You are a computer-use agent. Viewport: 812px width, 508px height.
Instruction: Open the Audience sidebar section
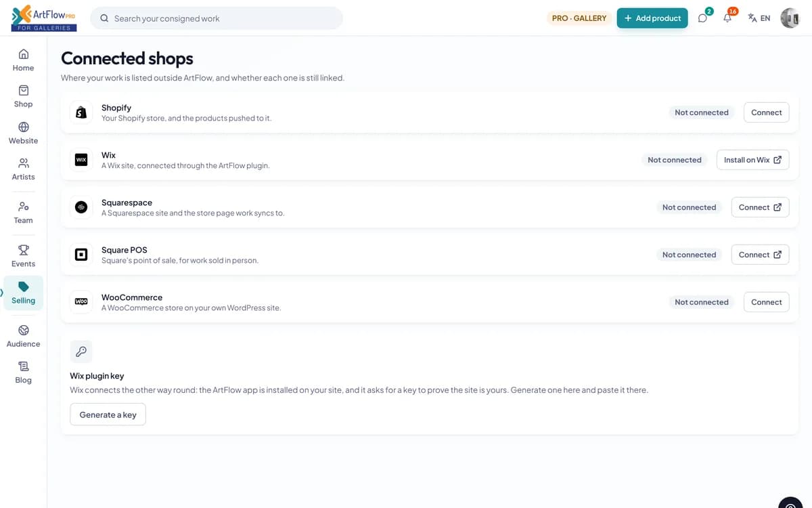(23, 337)
